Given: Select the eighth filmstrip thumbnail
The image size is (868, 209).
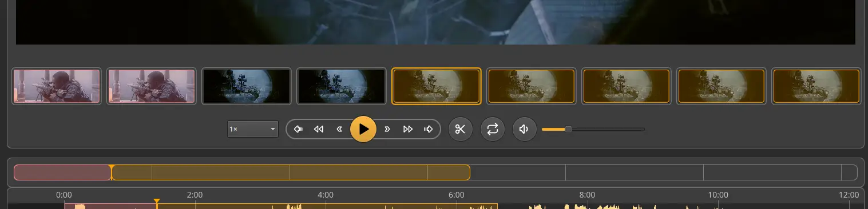Looking at the screenshot, I should tap(722, 86).
